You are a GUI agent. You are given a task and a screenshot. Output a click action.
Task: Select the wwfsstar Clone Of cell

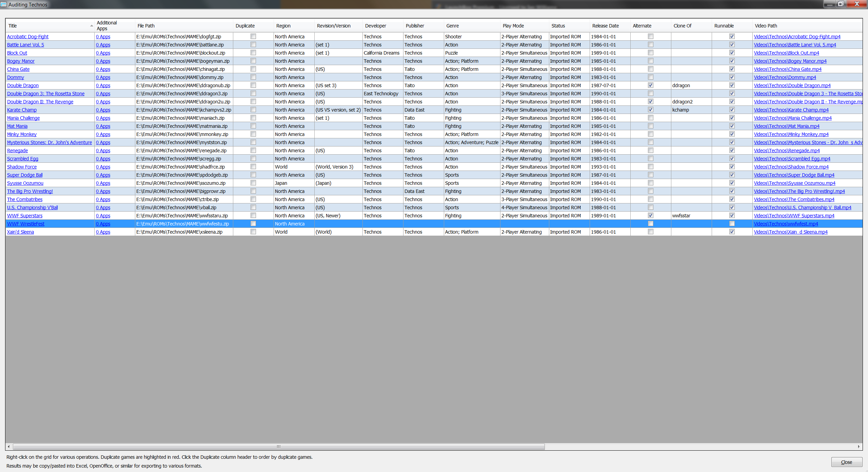coord(691,216)
